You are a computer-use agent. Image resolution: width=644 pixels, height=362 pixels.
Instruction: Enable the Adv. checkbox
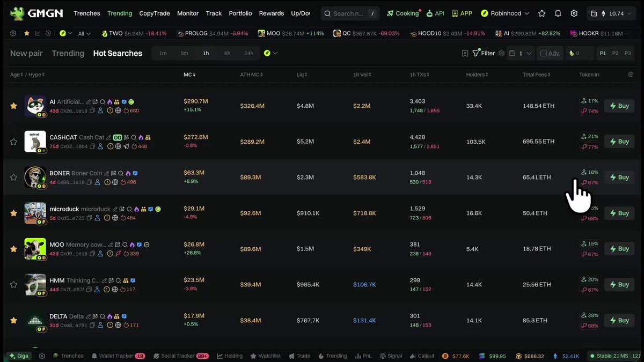pos(544,53)
